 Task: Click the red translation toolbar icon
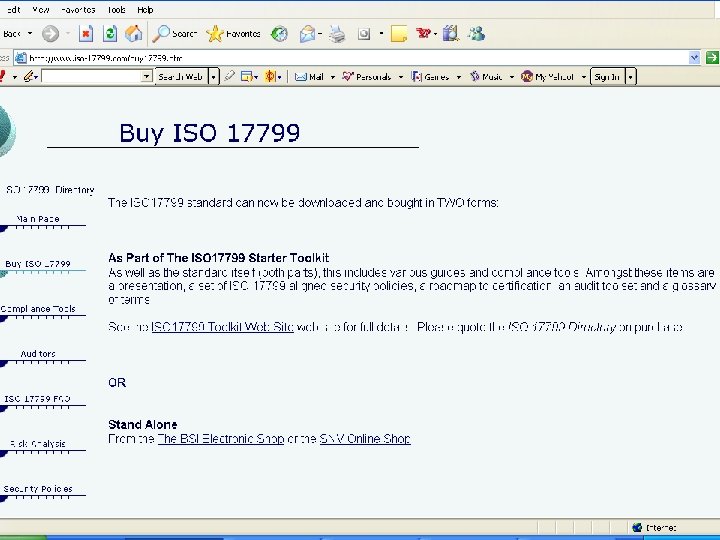coord(423,33)
